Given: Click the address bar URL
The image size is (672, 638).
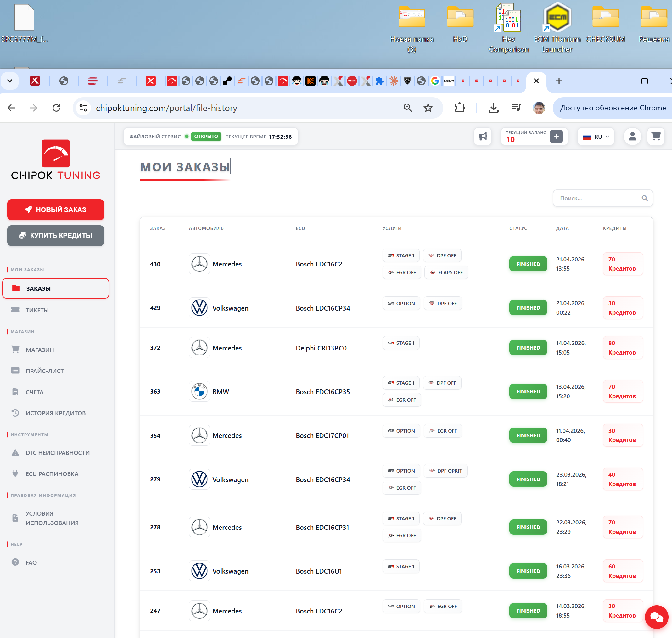Looking at the screenshot, I should [166, 108].
